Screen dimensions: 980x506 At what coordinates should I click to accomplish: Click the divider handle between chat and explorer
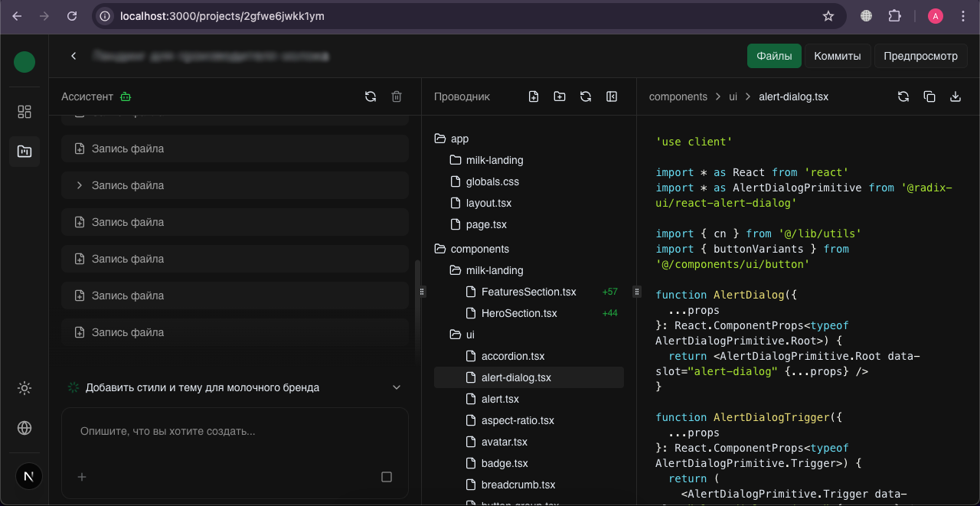click(x=422, y=292)
